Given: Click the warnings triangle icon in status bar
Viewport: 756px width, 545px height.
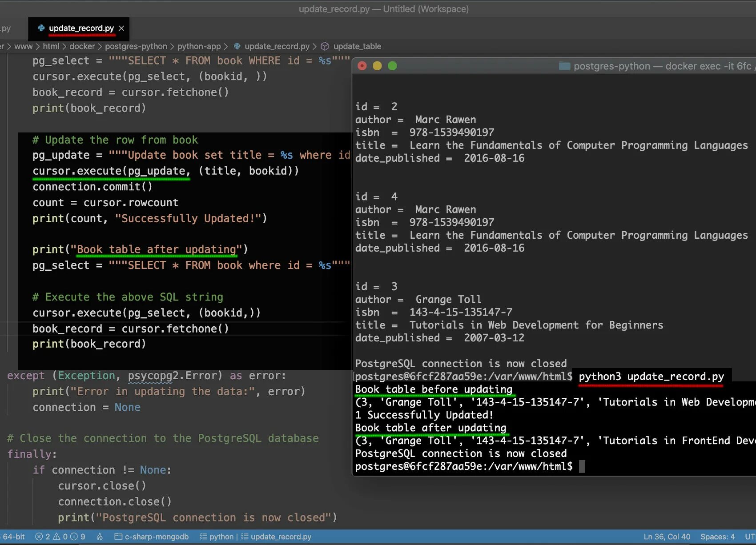Looking at the screenshot, I should (56, 537).
